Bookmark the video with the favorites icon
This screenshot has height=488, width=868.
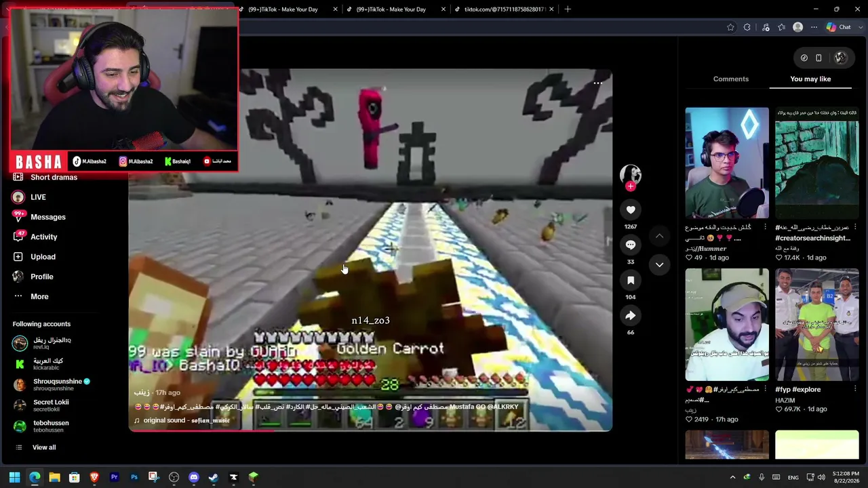click(x=631, y=280)
